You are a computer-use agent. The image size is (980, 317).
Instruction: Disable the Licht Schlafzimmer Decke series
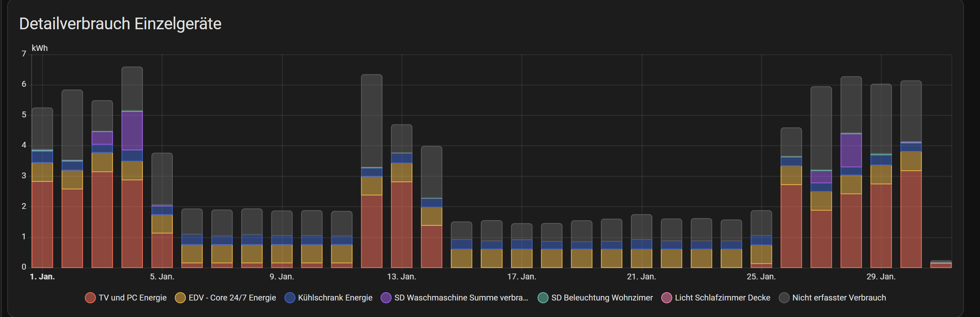(666, 298)
